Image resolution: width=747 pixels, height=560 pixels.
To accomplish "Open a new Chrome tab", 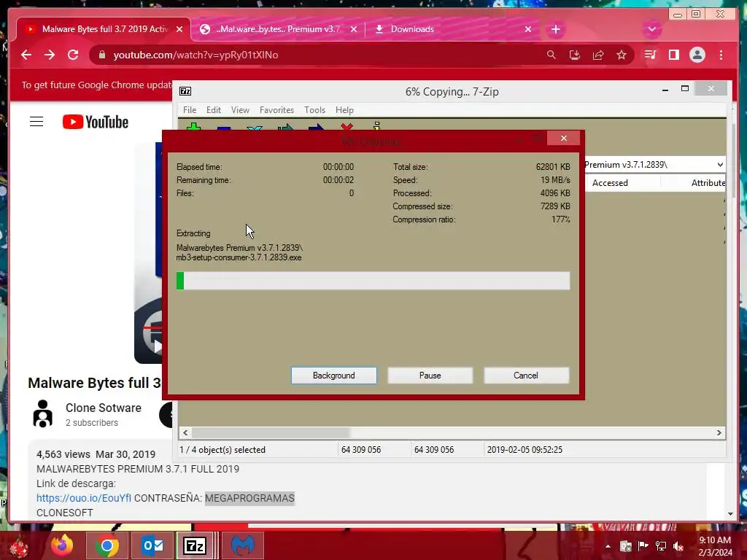I will [x=555, y=29].
